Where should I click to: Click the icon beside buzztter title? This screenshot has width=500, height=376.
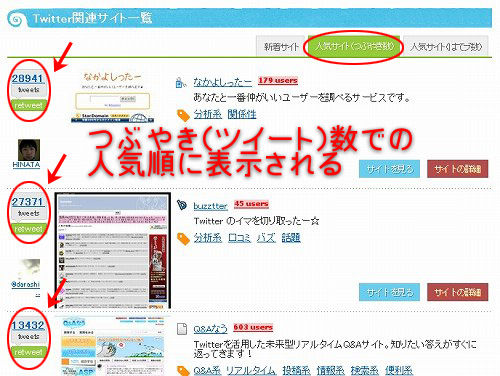click(182, 205)
